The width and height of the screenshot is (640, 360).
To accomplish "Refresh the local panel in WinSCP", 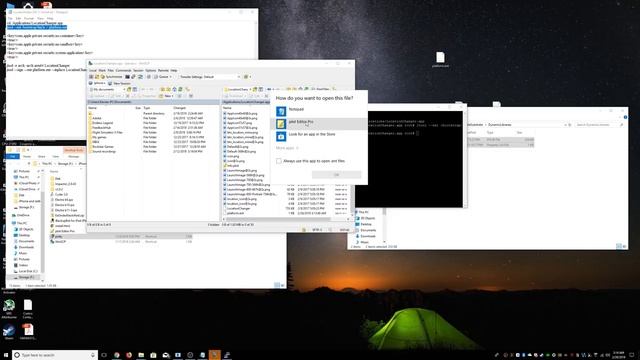I will (x=180, y=89).
